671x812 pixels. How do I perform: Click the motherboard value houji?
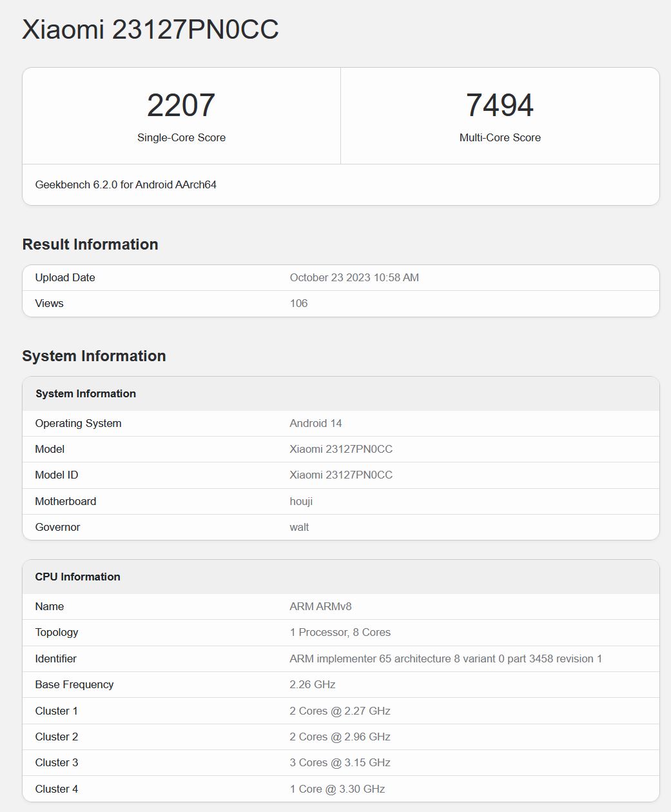[x=301, y=501]
